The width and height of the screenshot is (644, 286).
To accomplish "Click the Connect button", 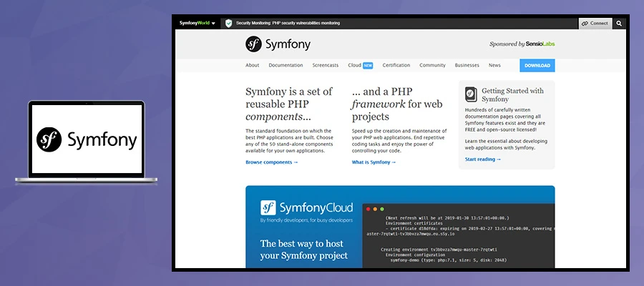I will click(595, 24).
